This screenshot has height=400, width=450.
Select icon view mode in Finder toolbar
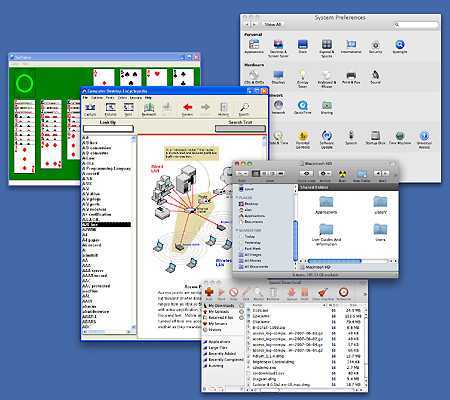pyautogui.click(x=256, y=173)
